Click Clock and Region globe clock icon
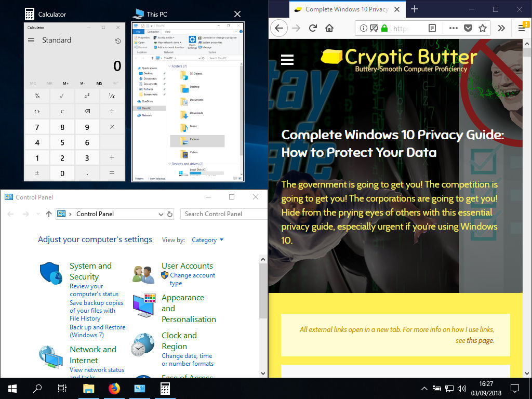The width and height of the screenshot is (532, 399). point(143,344)
